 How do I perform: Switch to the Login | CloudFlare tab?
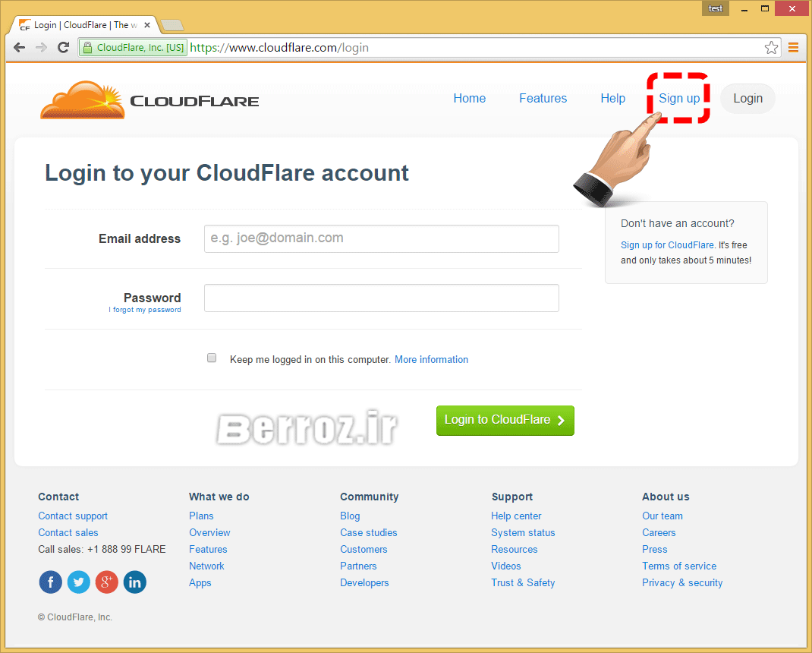[83, 25]
